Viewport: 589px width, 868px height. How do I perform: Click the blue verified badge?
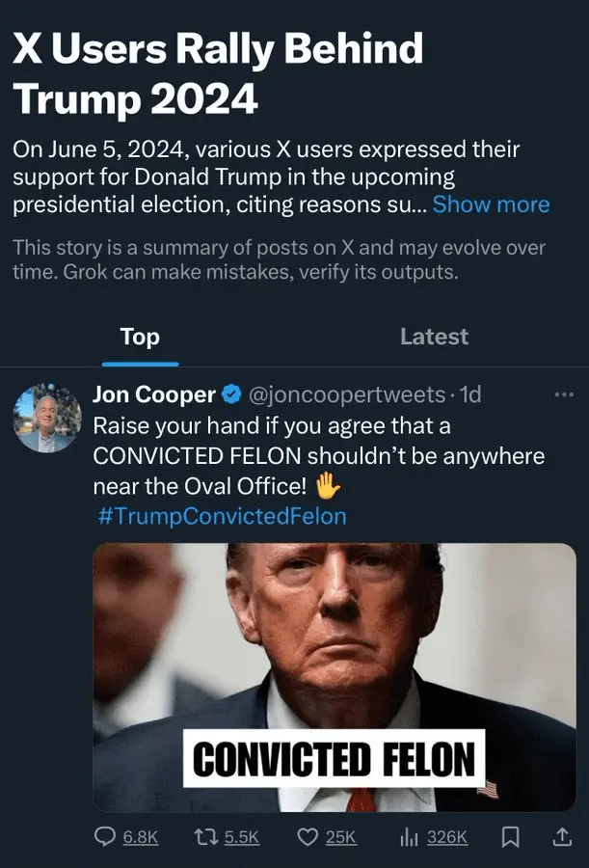point(231,394)
